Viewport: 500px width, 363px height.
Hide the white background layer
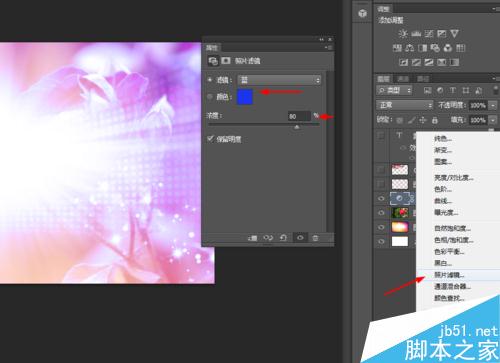(381, 241)
